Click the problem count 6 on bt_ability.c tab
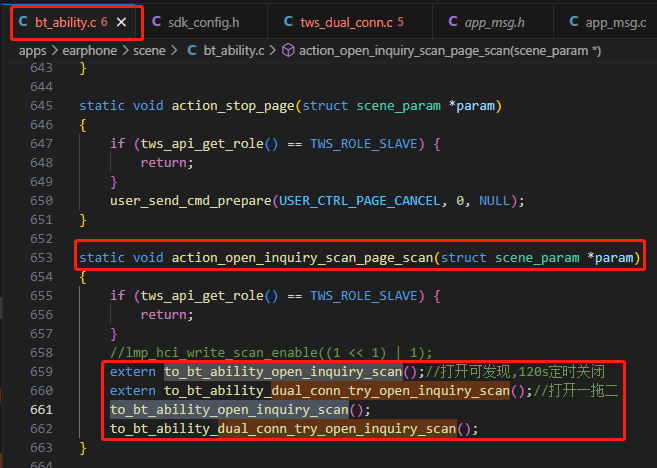This screenshot has height=468, width=657. point(104,22)
